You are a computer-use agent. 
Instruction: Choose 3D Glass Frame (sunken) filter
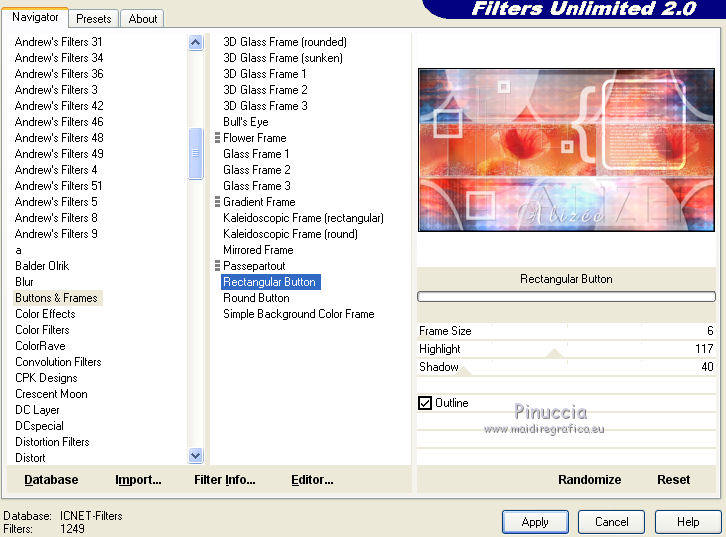click(x=283, y=58)
